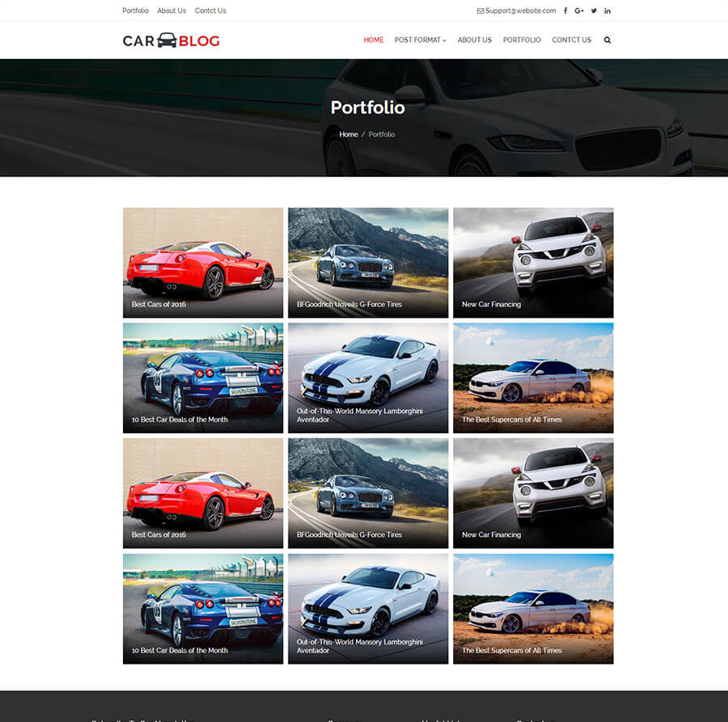Open the first Best Cars of 2016 thumbnail
The image size is (728, 722).
click(x=203, y=263)
